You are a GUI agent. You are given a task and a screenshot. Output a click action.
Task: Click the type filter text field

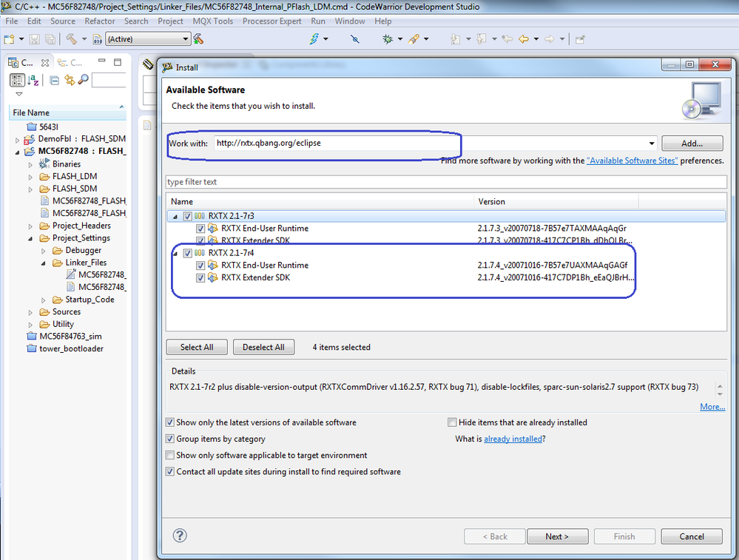[x=446, y=182]
